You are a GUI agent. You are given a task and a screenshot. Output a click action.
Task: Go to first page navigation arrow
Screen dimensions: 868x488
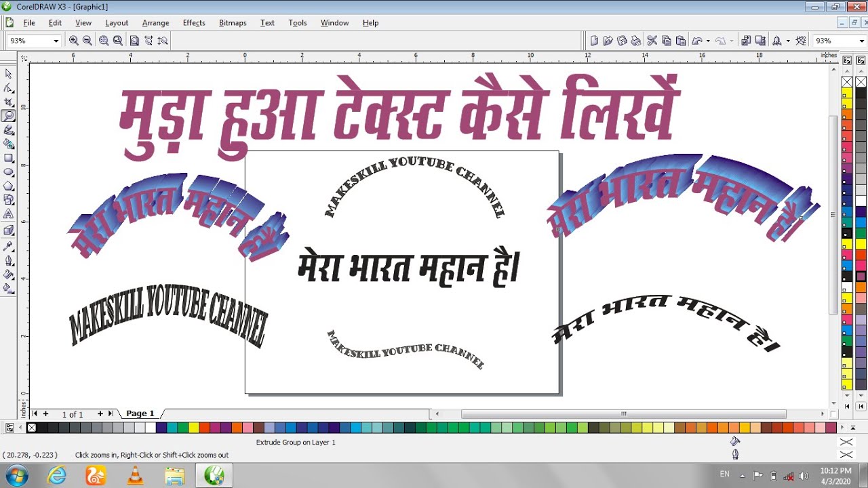(35, 413)
